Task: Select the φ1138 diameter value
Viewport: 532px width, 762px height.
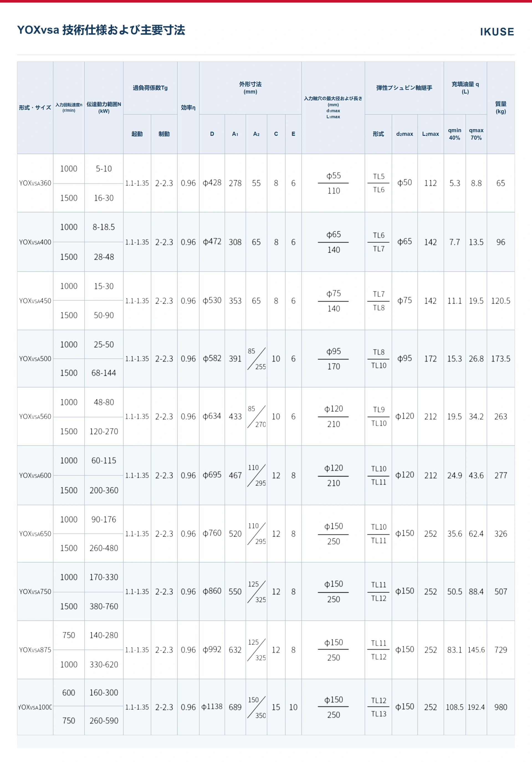Action: click(212, 707)
